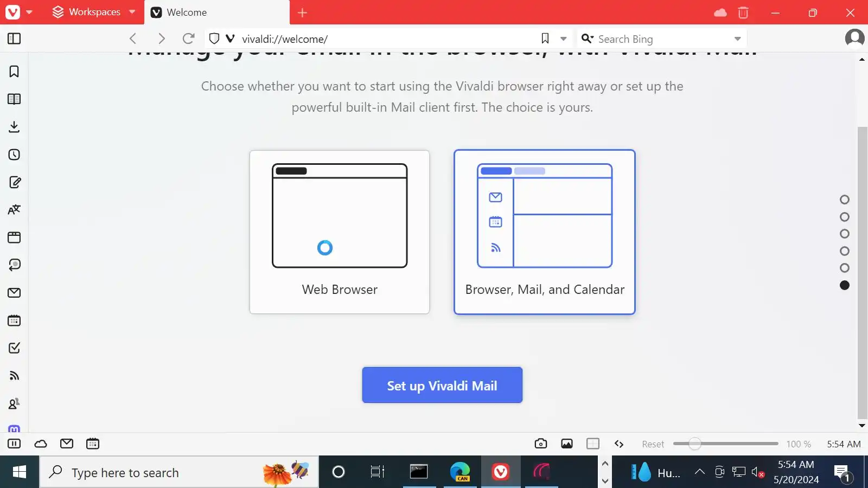Open Page Actions code icon
This screenshot has width=868, height=488.
coord(619,444)
